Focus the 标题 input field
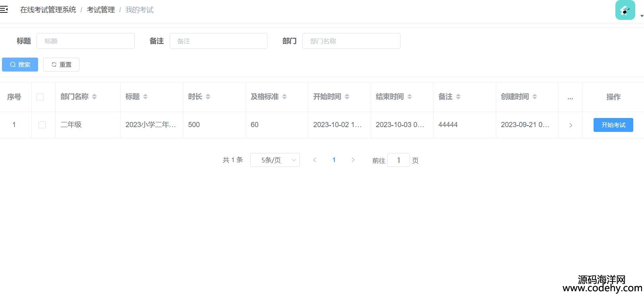This screenshot has width=644, height=296. pos(85,41)
